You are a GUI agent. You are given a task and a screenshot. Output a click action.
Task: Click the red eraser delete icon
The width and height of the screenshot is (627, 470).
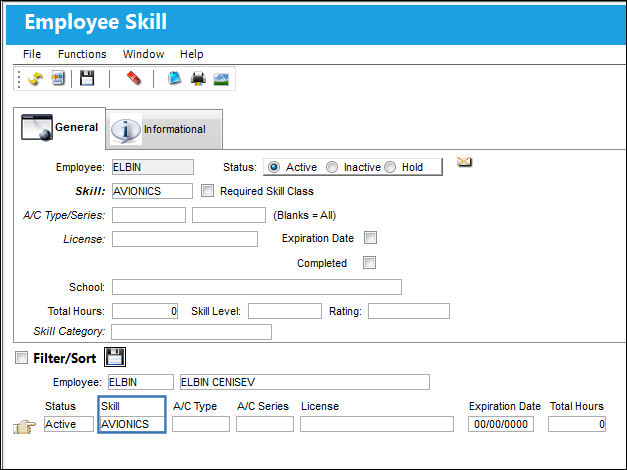(134, 78)
